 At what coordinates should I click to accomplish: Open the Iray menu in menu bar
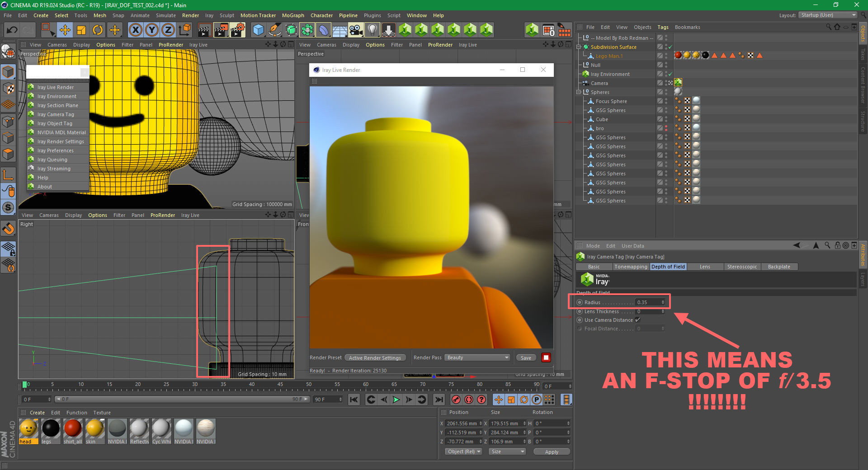click(209, 15)
